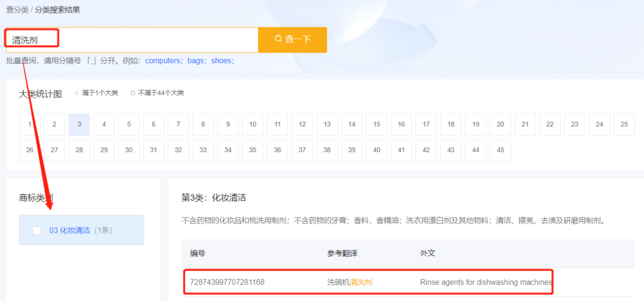Click the search field containing 清洗剂

click(x=132, y=40)
